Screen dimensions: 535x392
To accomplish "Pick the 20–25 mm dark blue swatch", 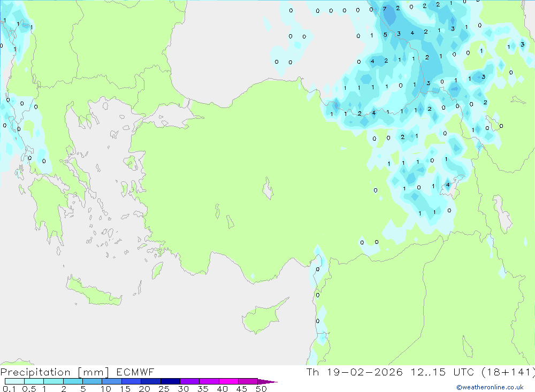I will pos(151,381).
